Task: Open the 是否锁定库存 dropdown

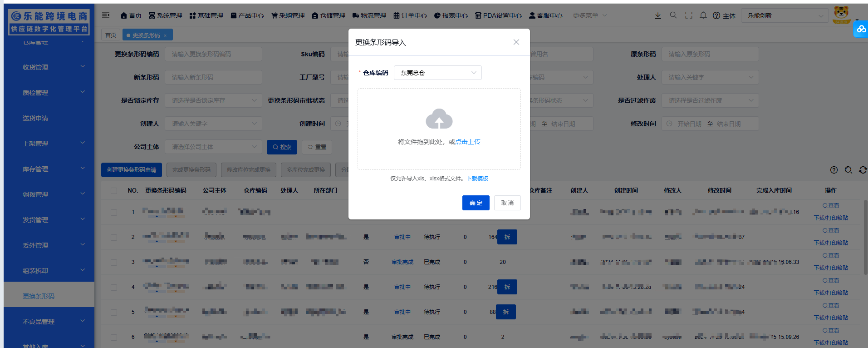Action: (x=213, y=100)
